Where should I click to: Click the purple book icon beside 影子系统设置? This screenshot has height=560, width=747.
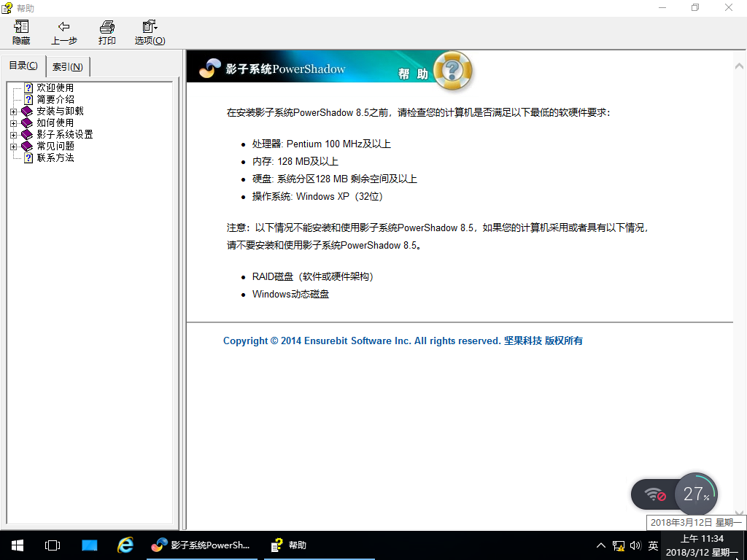27,135
